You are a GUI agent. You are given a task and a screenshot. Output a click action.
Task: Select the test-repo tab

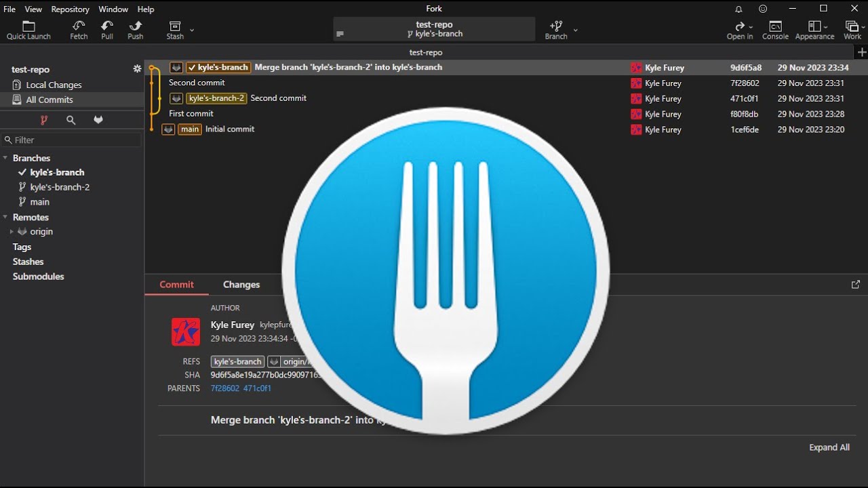coord(426,52)
